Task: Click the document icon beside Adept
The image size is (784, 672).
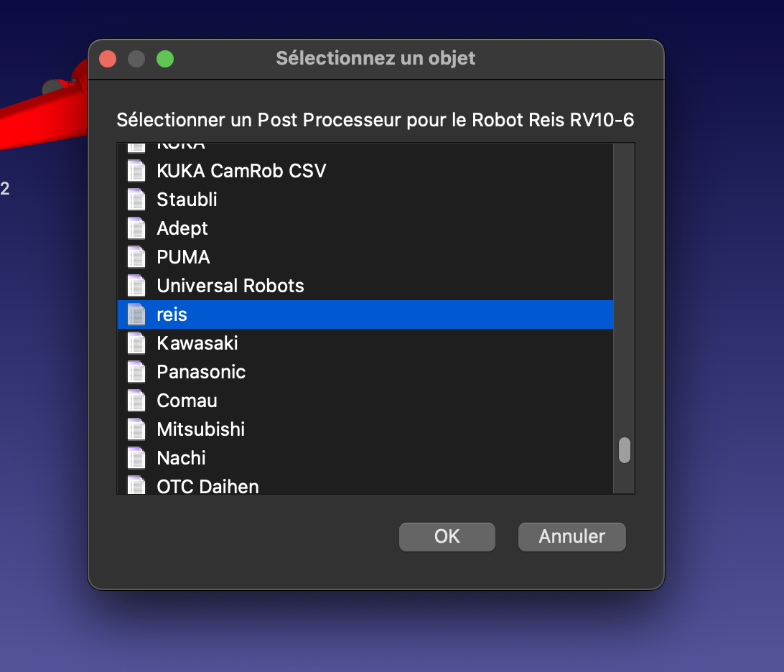Action: tap(136, 228)
